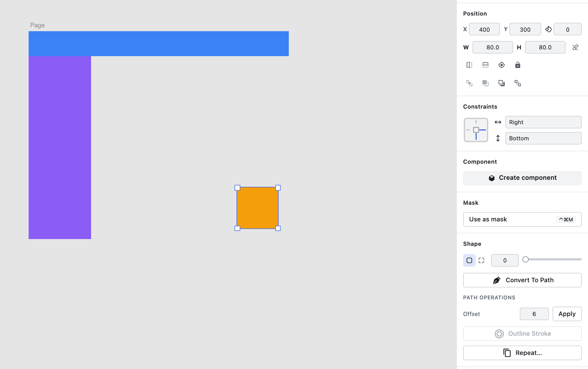Click the constraints anchor diagram widget
Image resolution: width=588 pixels, height=369 pixels.
pos(476,130)
